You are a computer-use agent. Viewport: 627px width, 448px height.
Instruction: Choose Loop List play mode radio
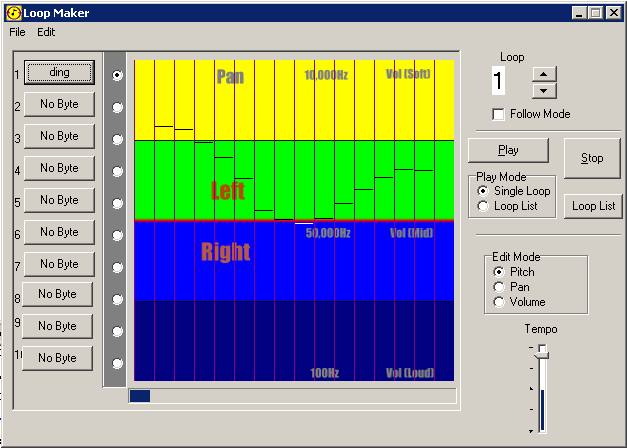click(x=483, y=206)
